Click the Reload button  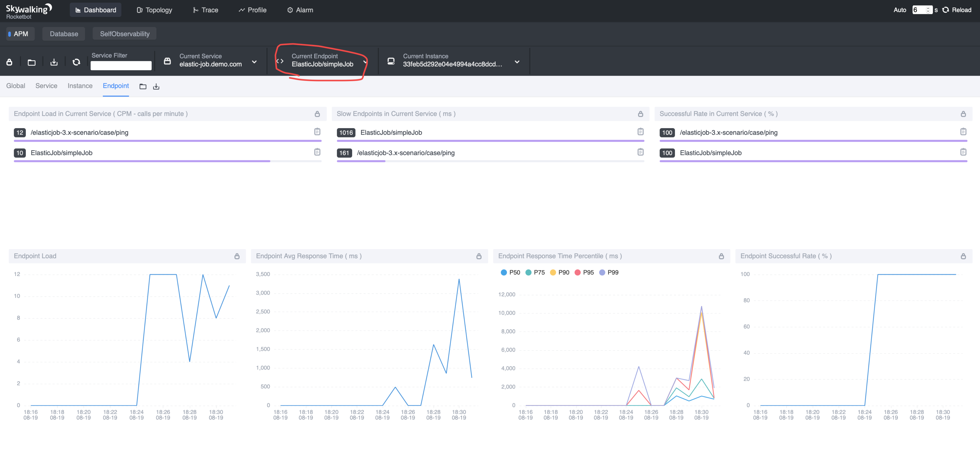(956, 10)
